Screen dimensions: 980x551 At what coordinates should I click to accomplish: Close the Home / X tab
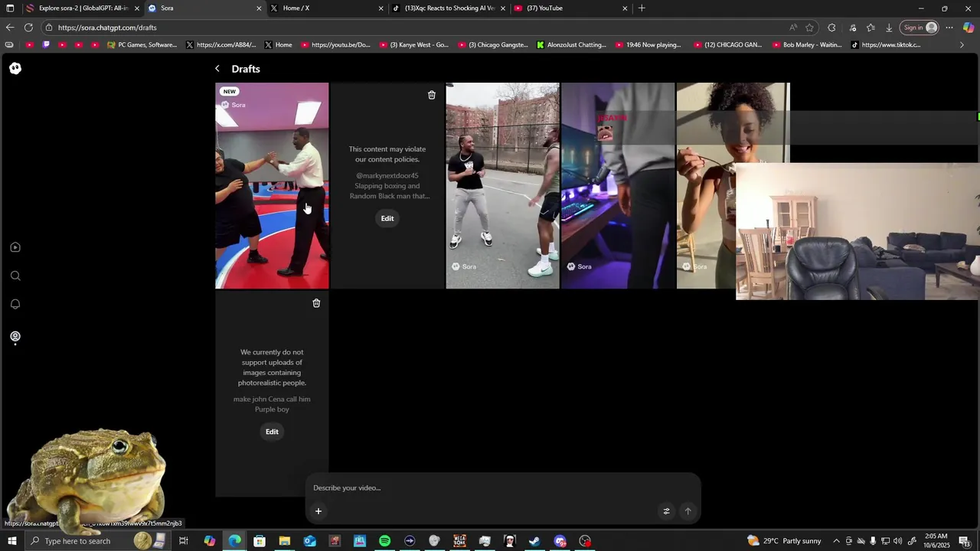coord(381,8)
